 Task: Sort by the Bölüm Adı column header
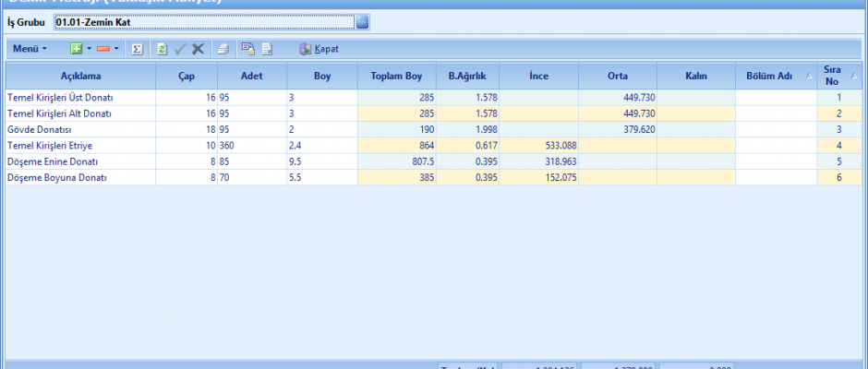769,76
